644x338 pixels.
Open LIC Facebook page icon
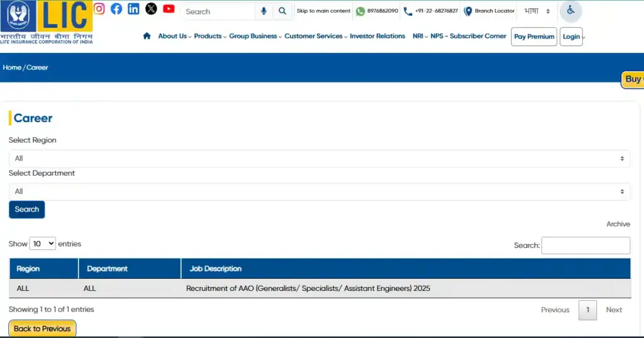pos(116,9)
